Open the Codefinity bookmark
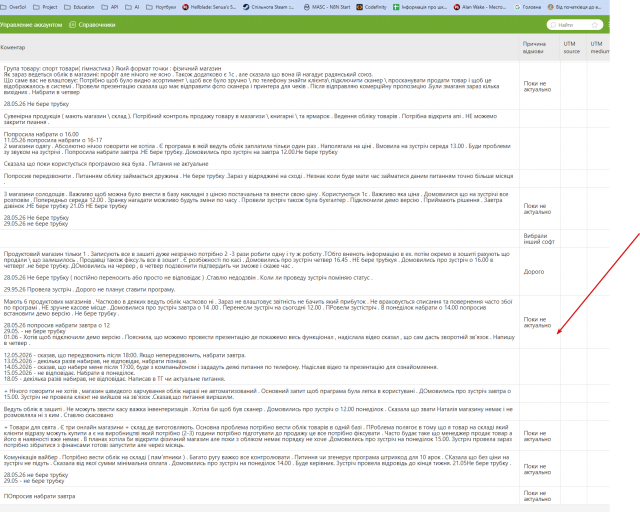The width and height of the screenshot is (640, 512). click(371, 7)
